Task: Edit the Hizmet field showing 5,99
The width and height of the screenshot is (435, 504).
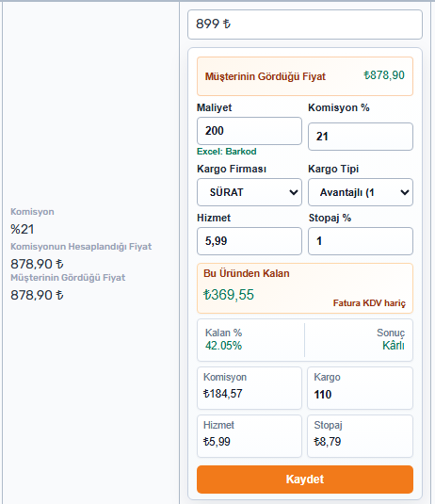Action: 250,241
